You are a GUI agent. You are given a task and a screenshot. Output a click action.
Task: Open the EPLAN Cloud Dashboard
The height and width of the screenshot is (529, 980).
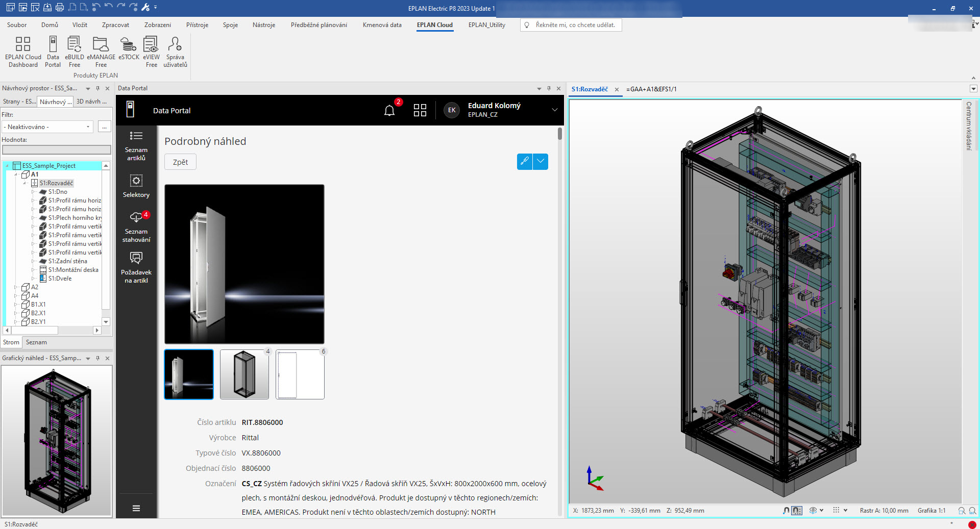coord(23,52)
